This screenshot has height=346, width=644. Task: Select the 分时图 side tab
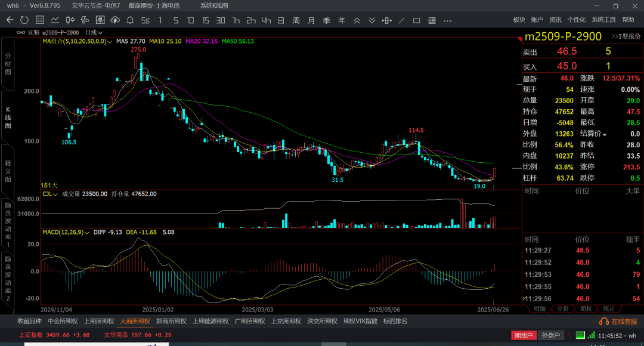click(x=8, y=64)
